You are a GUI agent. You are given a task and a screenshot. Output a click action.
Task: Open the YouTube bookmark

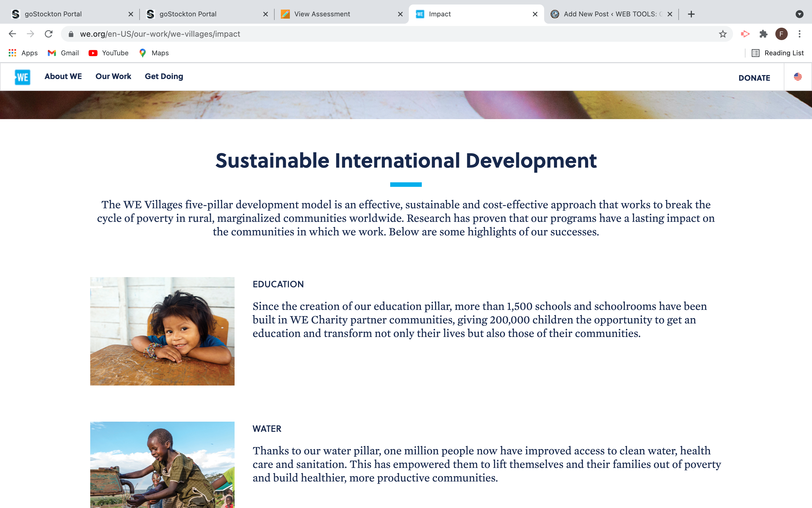(x=109, y=53)
